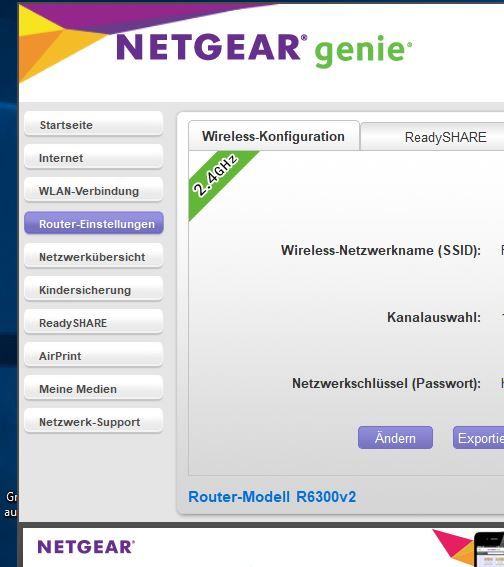The image size is (504, 567).
Task: Click the Wireless-Netzwerkname (SSID) label
Action: tap(381, 250)
